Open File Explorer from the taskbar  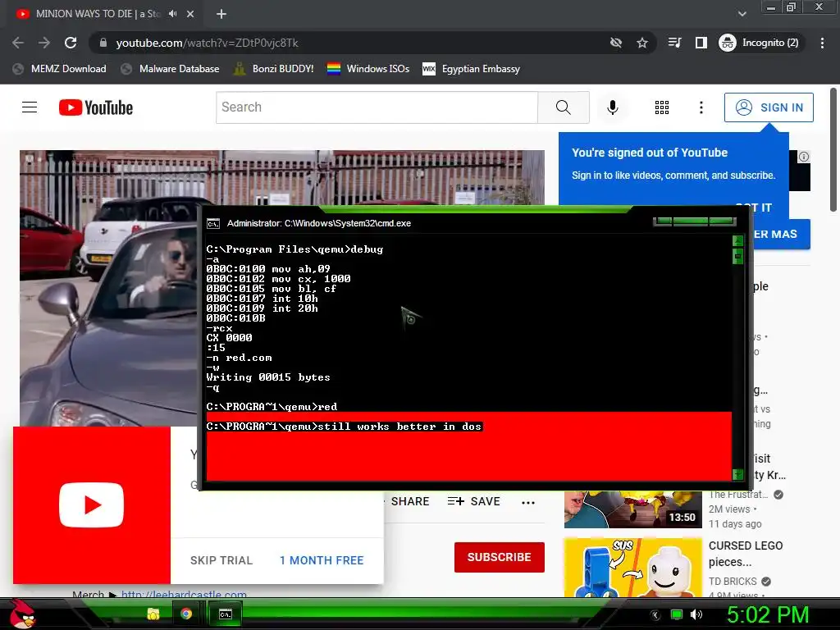(153, 614)
